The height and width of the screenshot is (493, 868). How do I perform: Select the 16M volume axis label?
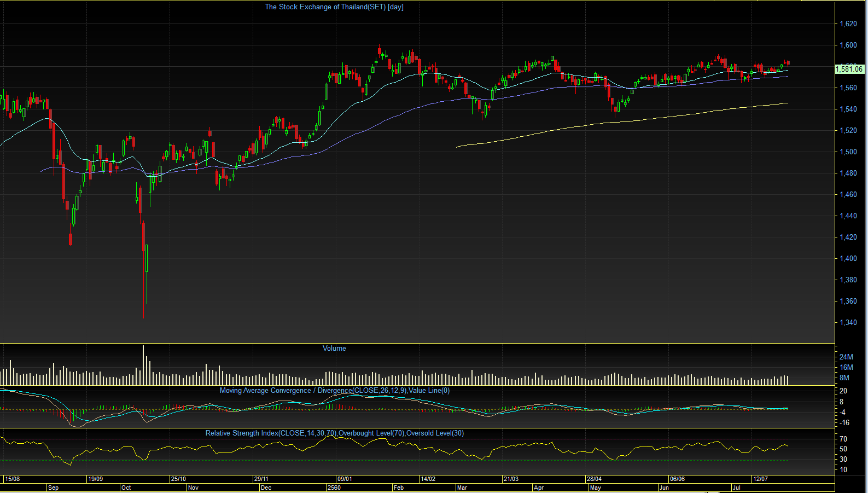tap(846, 368)
